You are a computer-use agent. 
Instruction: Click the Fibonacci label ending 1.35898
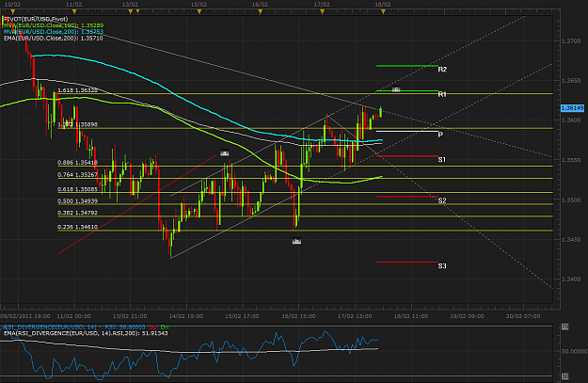77,124
